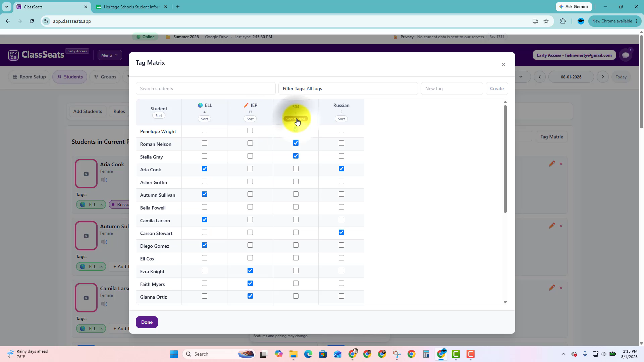The height and width of the screenshot is (362, 644).
Task: Reload the page in Chrome
Action: 32,21
